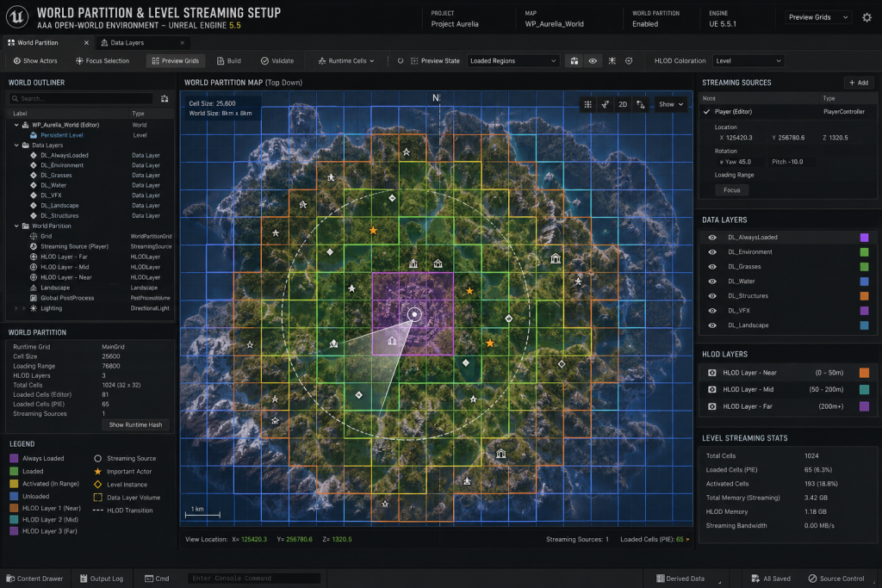Open the settings gear in top bar
The image size is (882, 588).
(866, 17)
